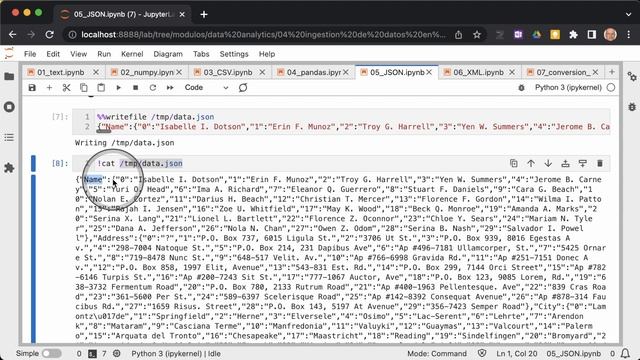Copy the selected cell from the toolbar
This screenshot has width=640, height=360.
point(84,88)
